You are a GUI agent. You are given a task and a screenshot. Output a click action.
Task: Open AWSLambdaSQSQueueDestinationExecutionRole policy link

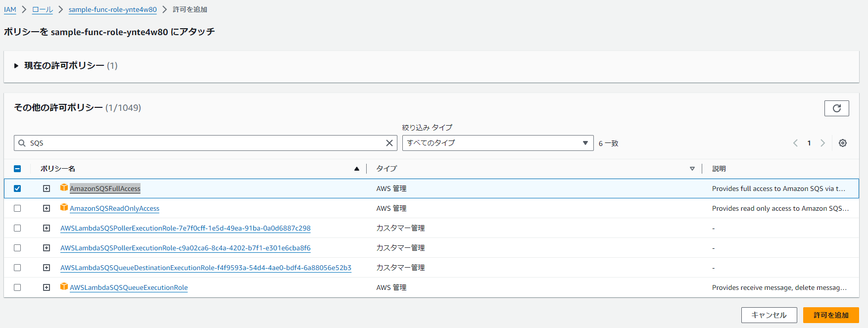click(206, 268)
